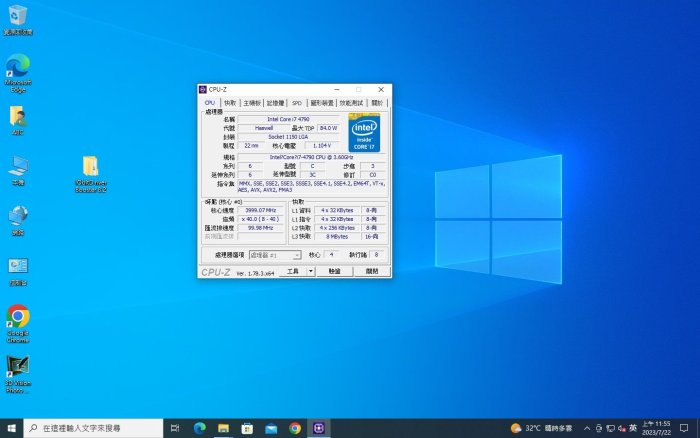Click the CPU-Z title bar app icon
700x438 pixels.
(203, 90)
